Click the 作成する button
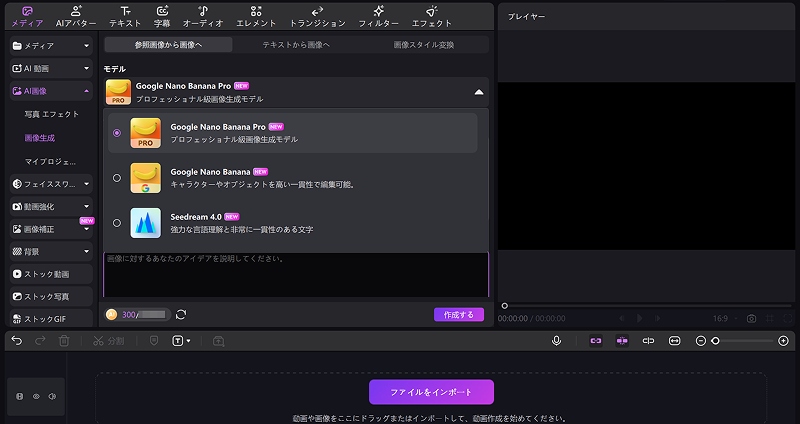The image size is (800, 424). click(x=459, y=315)
